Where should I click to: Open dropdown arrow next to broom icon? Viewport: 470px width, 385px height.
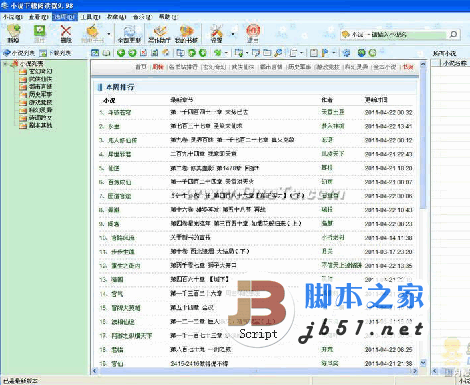point(109,34)
